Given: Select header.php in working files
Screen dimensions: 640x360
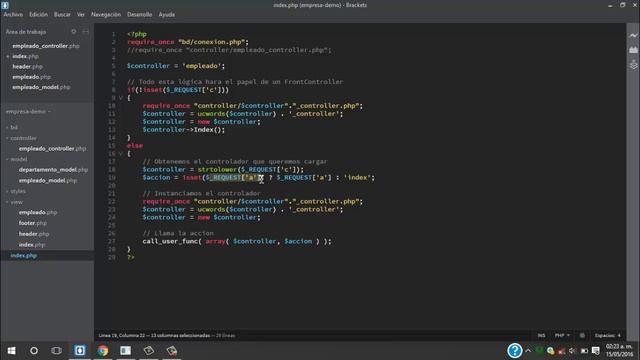Looking at the screenshot, I should point(27,67).
